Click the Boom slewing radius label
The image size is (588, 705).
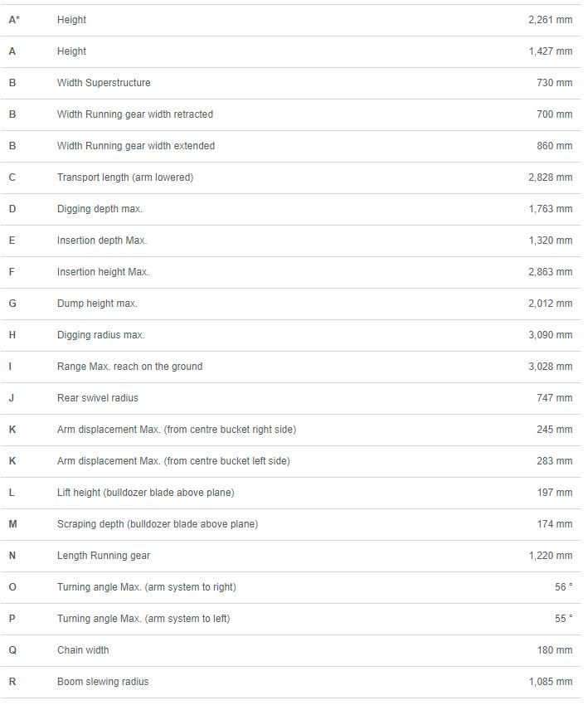[x=103, y=682]
